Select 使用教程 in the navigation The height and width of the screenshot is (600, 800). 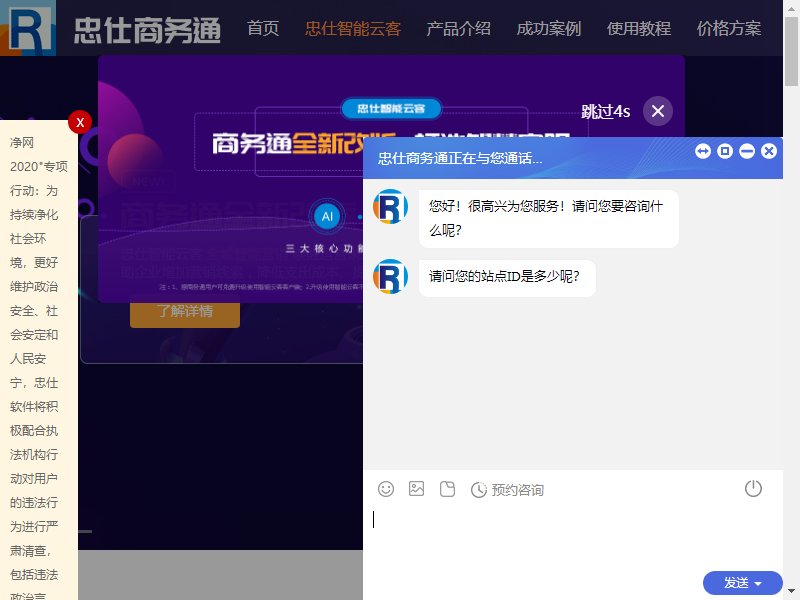click(639, 28)
